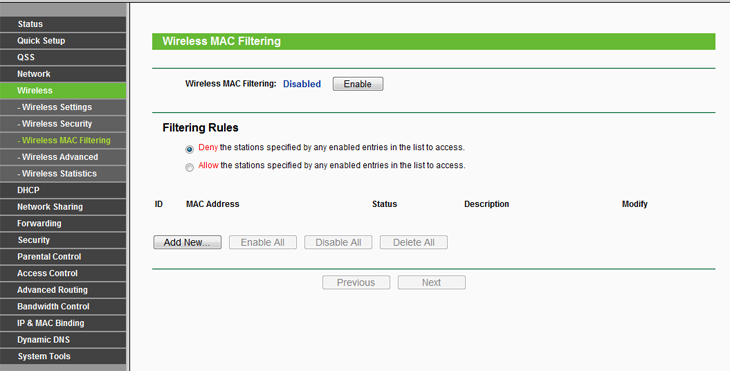Click the Filtering Rules heading
This screenshot has width=730, height=371.
coord(200,128)
